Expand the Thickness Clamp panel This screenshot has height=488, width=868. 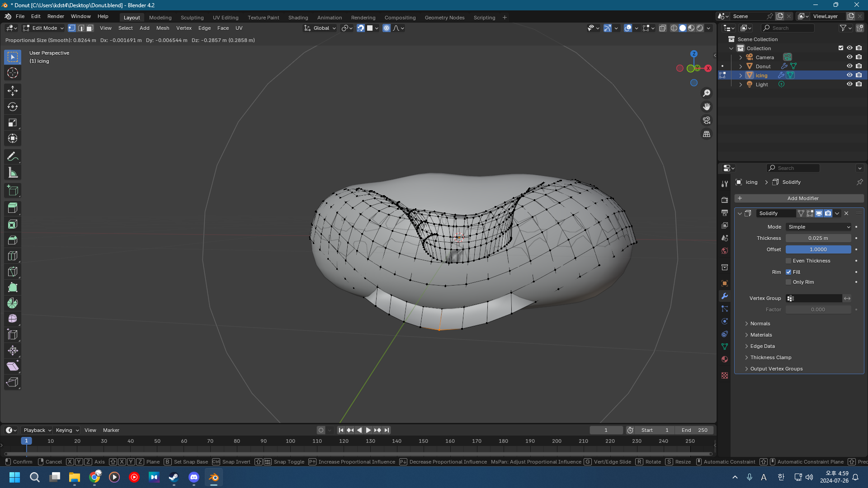pos(770,357)
